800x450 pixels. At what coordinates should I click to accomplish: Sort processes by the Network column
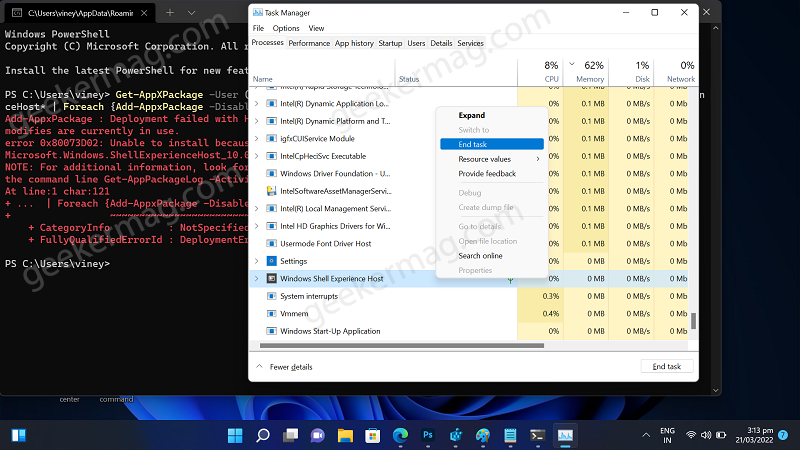(x=676, y=72)
